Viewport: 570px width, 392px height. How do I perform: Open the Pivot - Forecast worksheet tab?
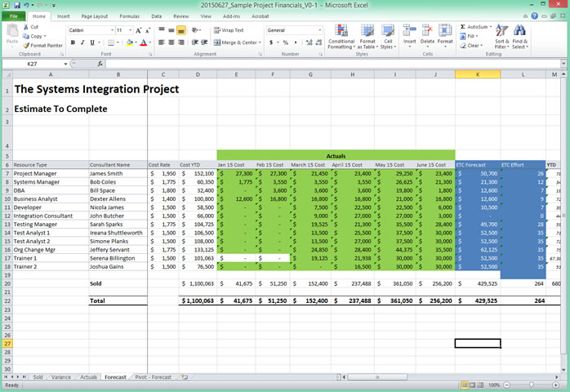coord(153,377)
